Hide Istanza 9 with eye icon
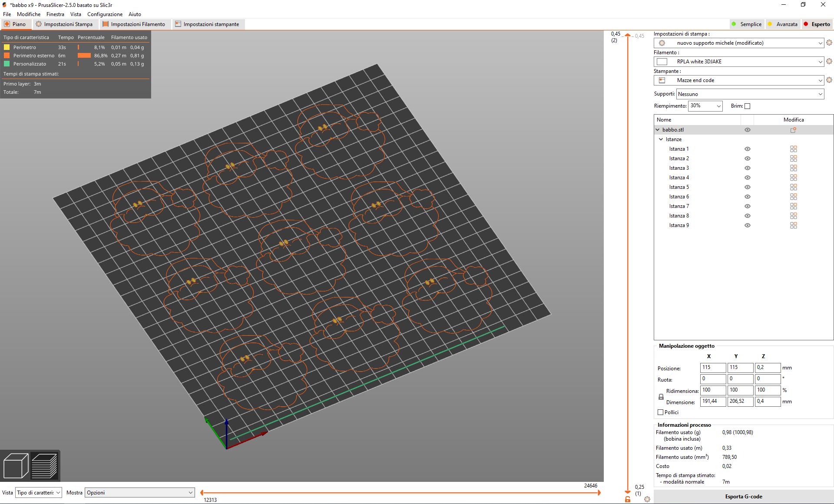The image size is (834, 504). click(x=747, y=225)
